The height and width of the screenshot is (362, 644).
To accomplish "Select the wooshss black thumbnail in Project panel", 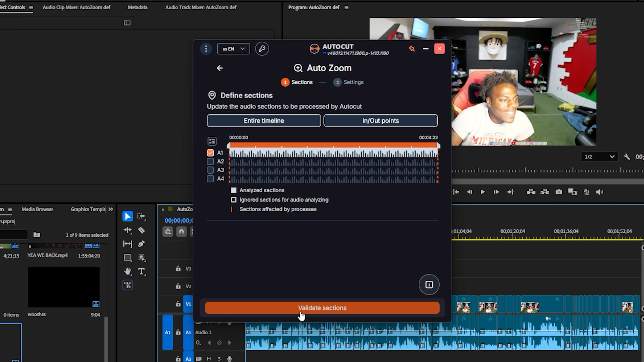I will pyautogui.click(x=64, y=287).
